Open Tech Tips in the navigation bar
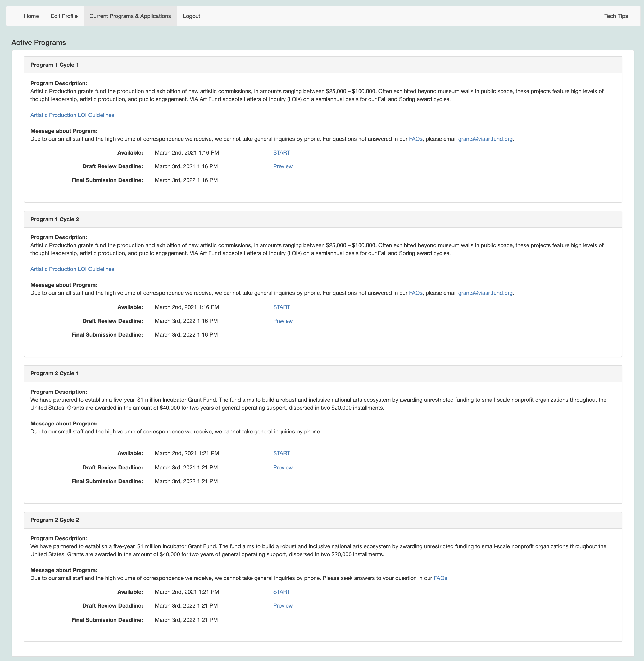 [x=616, y=16]
